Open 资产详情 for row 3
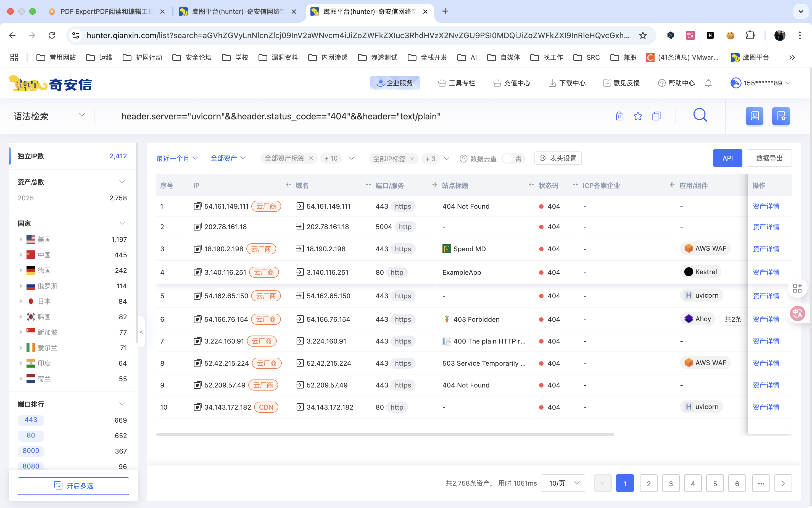 (766, 249)
